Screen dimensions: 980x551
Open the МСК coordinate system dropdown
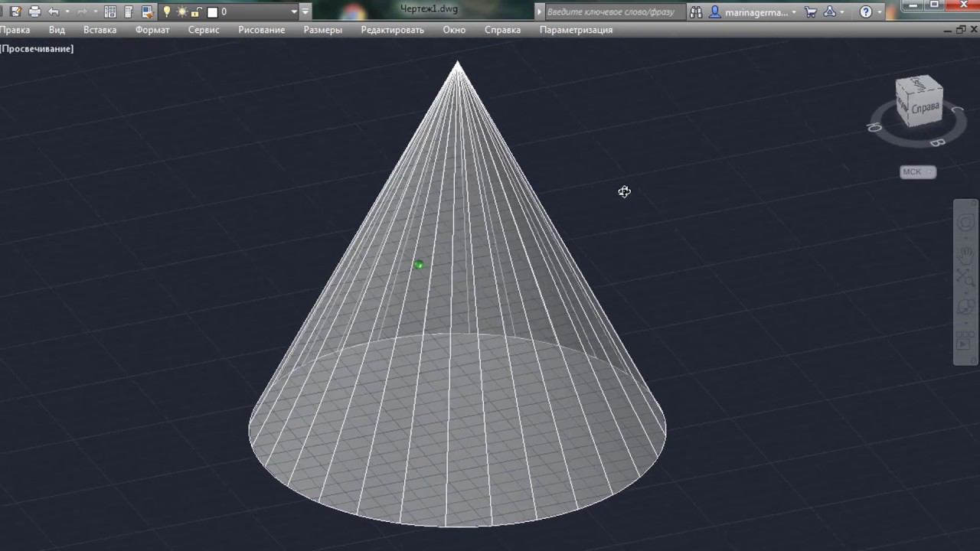point(918,172)
